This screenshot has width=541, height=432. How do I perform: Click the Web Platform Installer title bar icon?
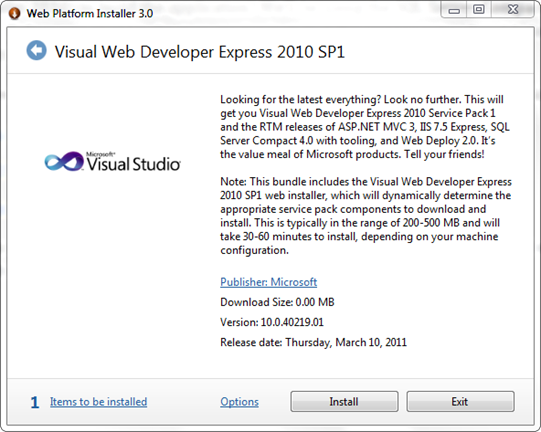coord(14,13)
